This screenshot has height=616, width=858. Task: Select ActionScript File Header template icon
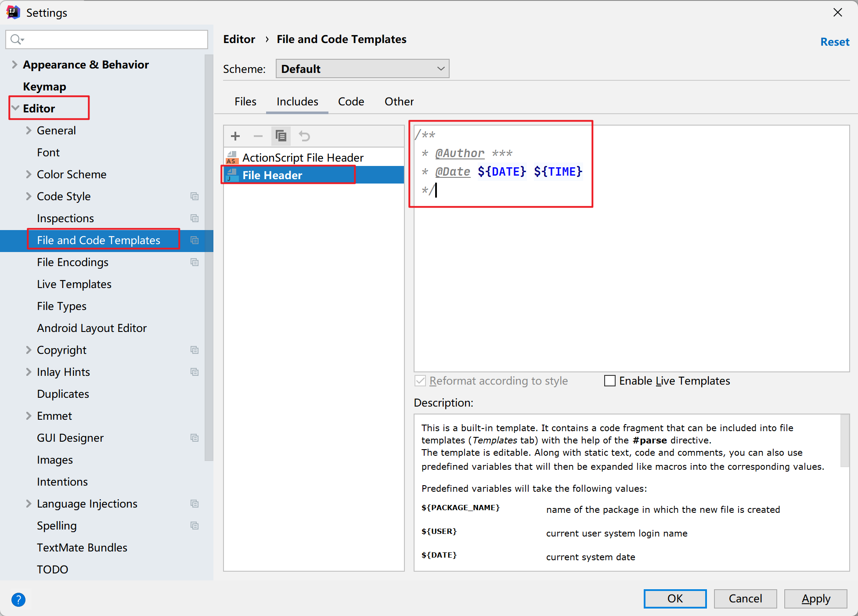(232, 158)
